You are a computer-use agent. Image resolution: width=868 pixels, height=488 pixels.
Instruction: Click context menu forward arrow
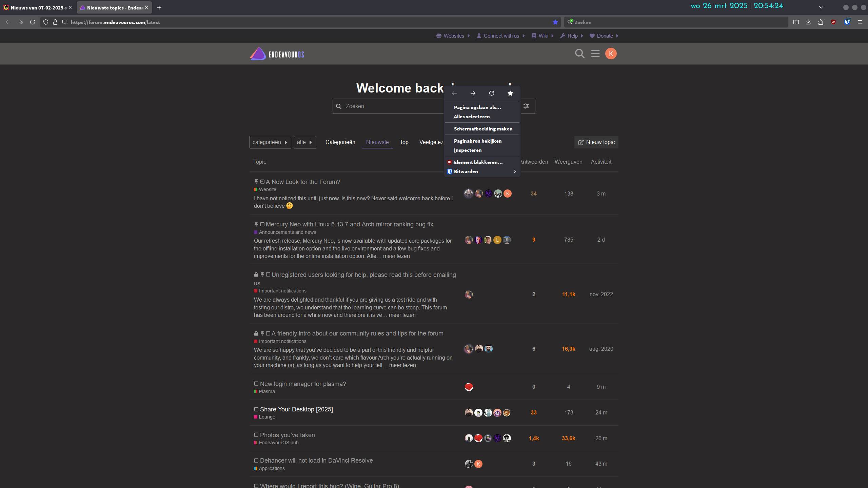[473, 93]
